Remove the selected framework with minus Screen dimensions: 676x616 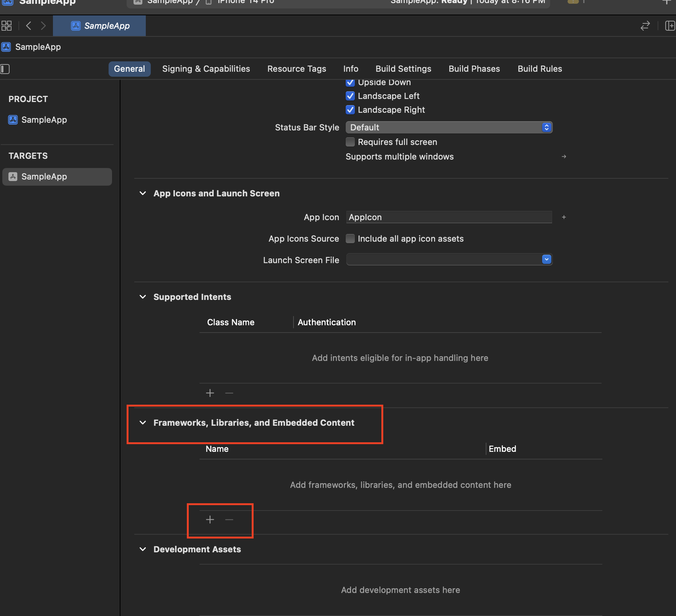pyautogui.click(x=229, y=519)
